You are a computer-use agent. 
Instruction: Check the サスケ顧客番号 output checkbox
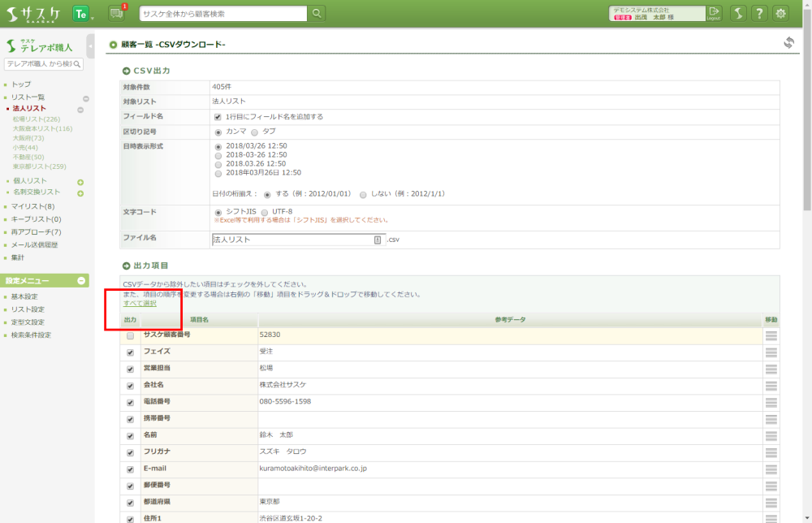(x=130, y=335)
